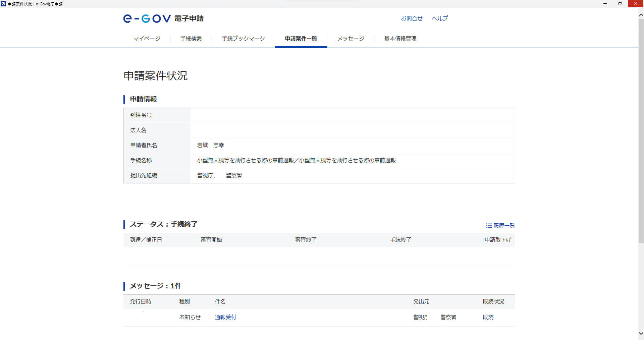
Task: Select the 申請案件一覧 tab
Action: coord(301,39)
